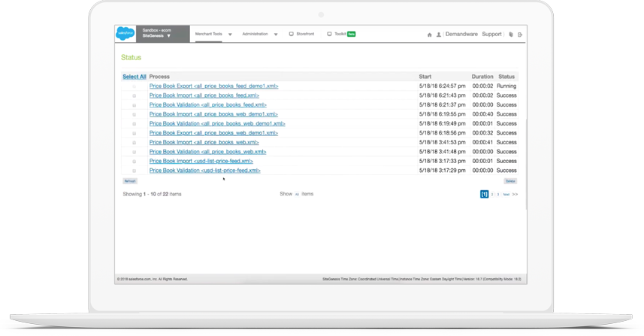Open the Merchant Tools menu
The height and width of the screenshot is (336, 644).
[x=209, y=34]
